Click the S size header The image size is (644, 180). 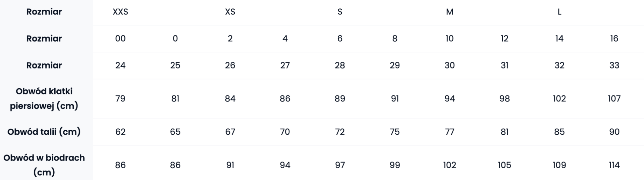pyautogui.click(x=340, y=12)
